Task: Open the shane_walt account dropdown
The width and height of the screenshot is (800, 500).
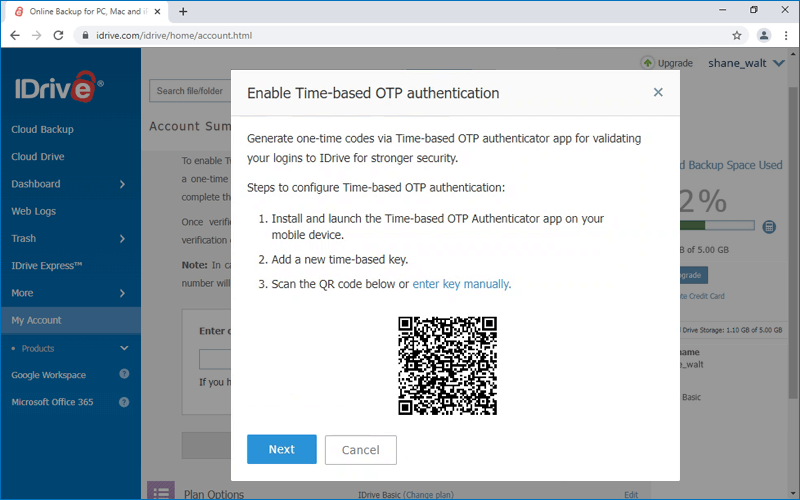Action: point(779,63)
